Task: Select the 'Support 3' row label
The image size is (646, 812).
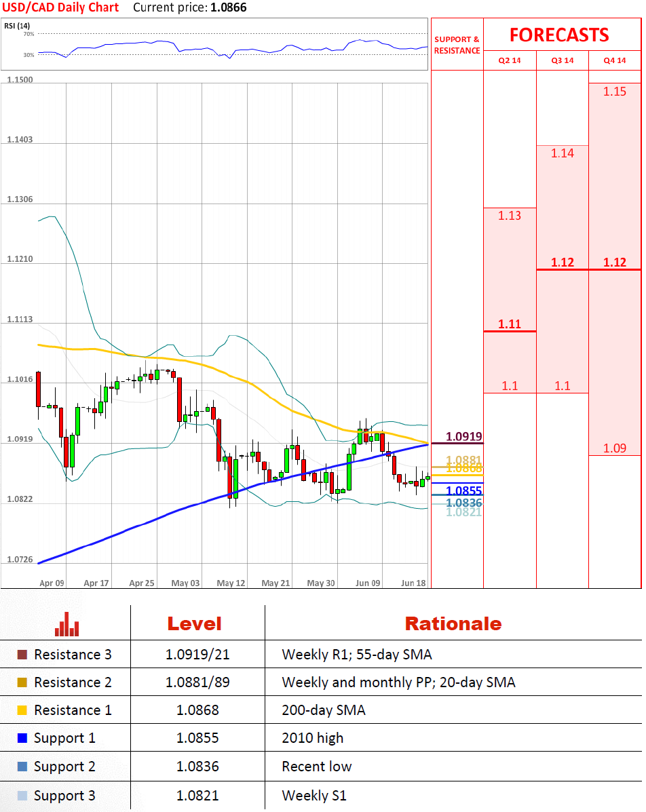Action: [64, 796]
